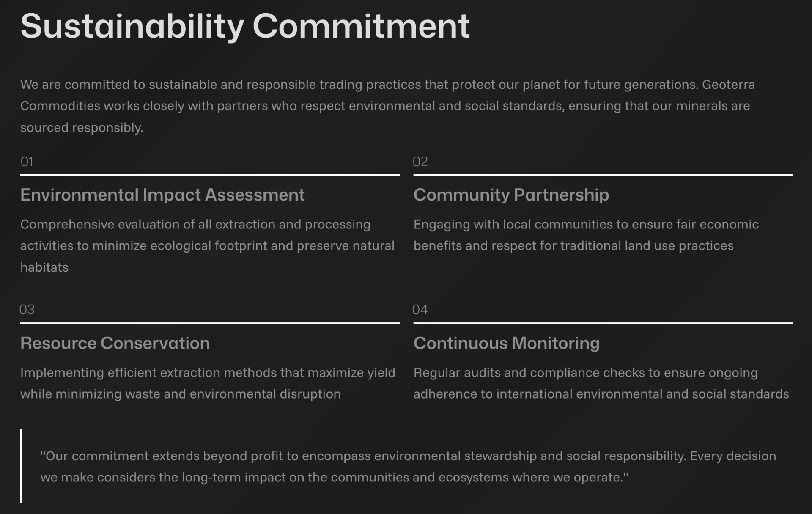Click the Resource Conservation title

point(115,343)
